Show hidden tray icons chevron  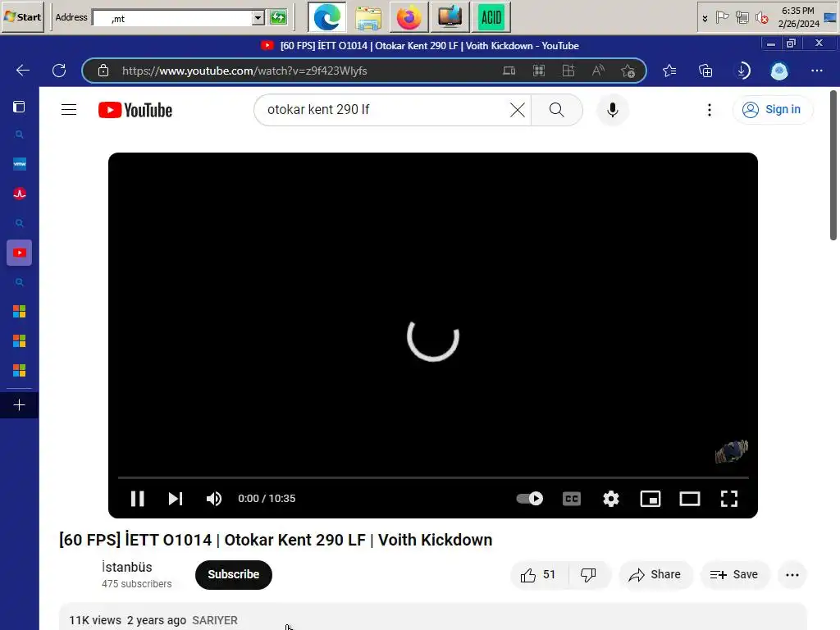tap(705, 18)
